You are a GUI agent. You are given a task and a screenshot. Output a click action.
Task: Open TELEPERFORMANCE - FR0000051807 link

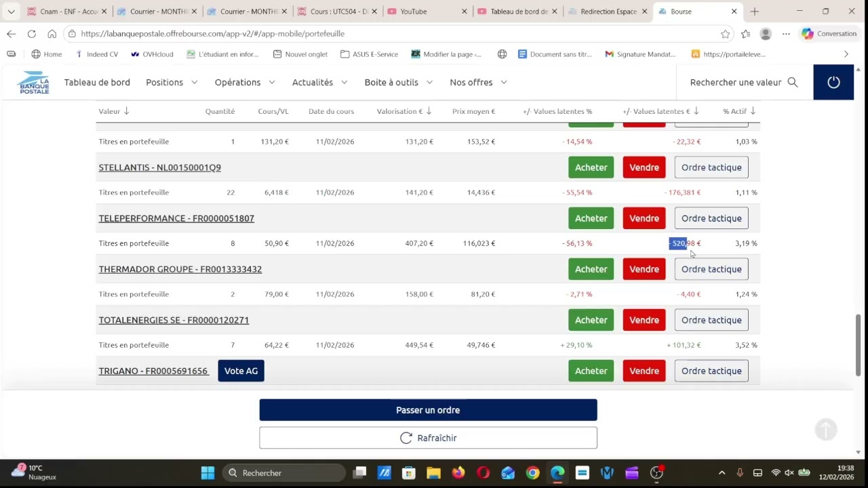[x=176, y=218]
